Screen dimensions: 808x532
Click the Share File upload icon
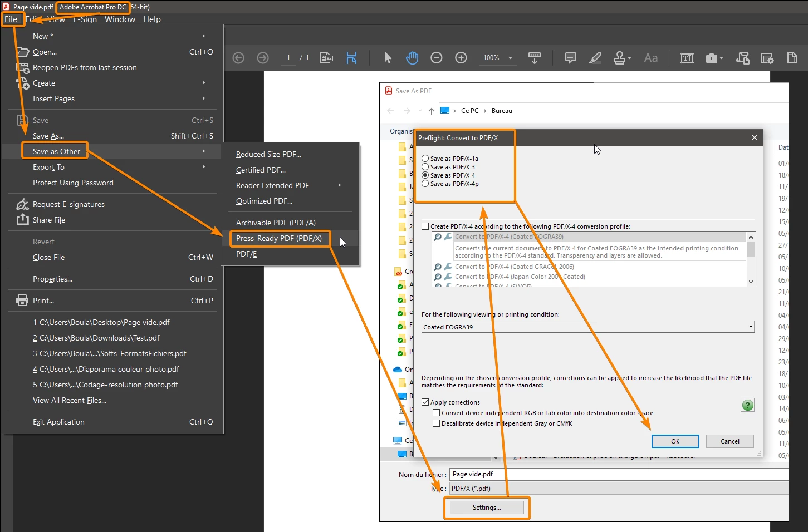[x=22, y=220]
